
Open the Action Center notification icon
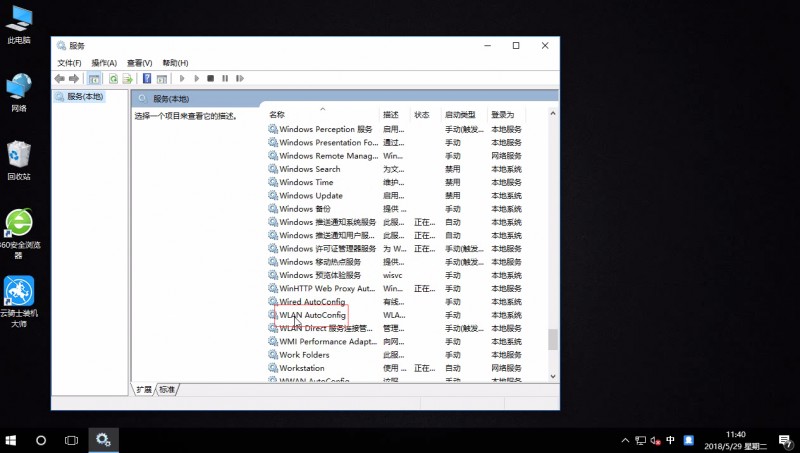(x=785, y=440)
